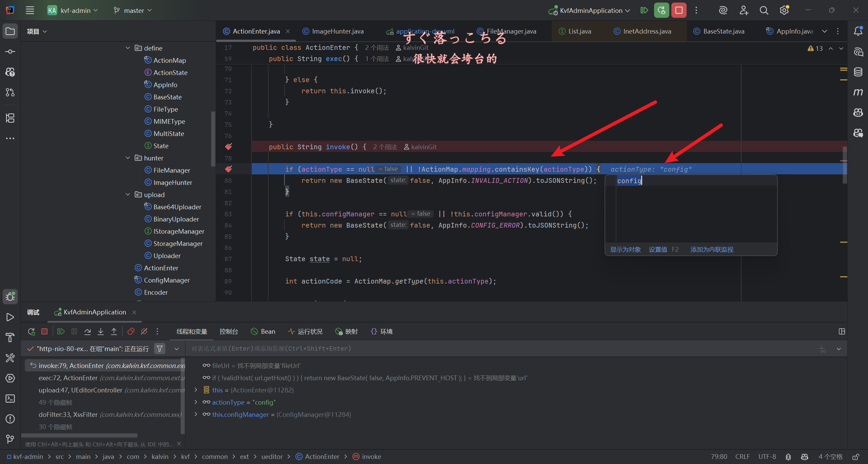The width and height of the screenshot is (868, 464).
Task: Click 设置值 link in value popup
Action: pos(658,249)
